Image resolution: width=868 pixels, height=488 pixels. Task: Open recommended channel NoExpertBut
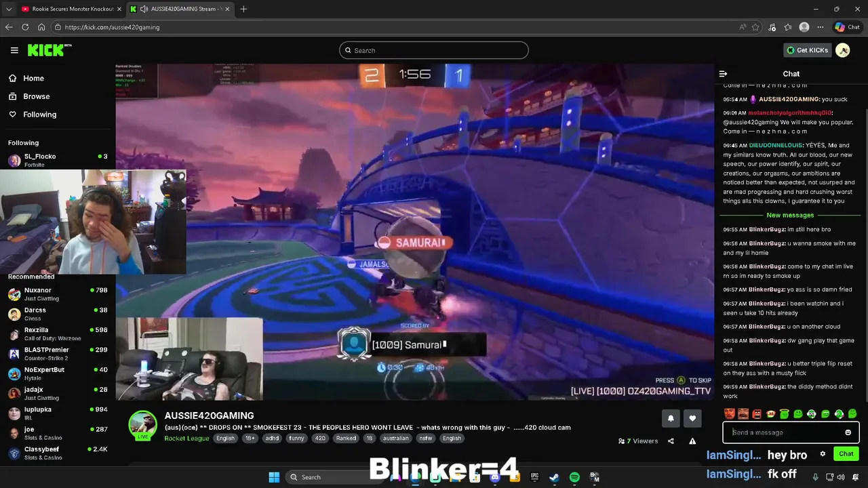(58, 373)
